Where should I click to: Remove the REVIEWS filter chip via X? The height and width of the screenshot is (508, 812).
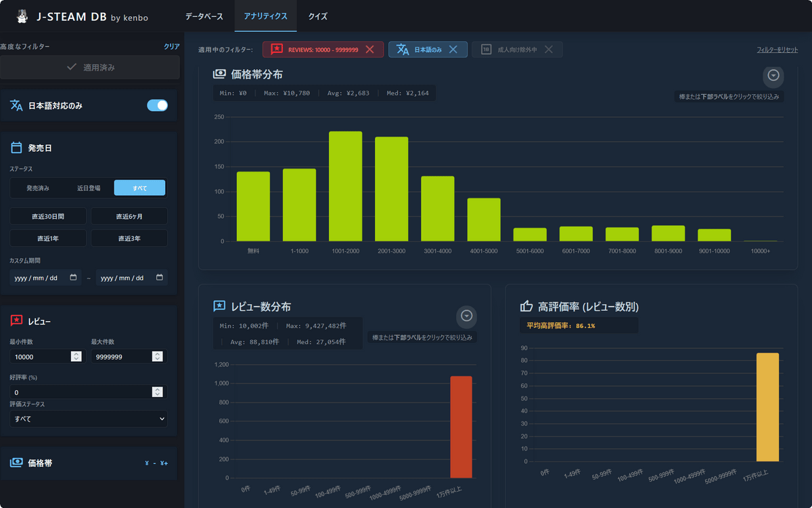pyautogui.click(x=369, y=49)
